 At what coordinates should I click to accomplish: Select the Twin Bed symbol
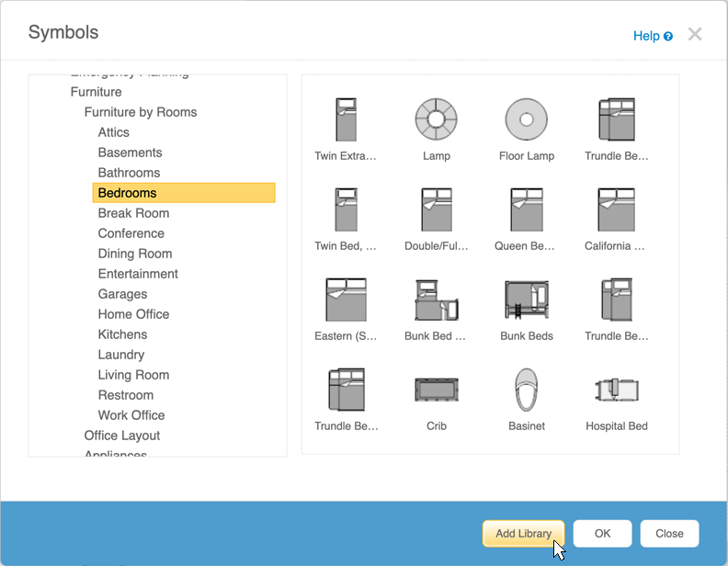click(x=346, y=209)
